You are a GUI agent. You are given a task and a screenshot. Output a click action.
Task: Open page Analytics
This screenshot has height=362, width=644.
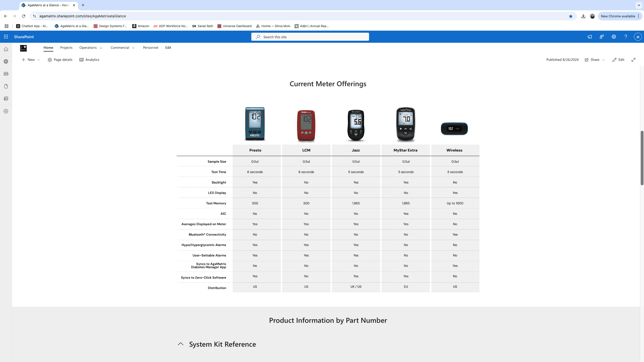pyautogui.click(x=89, y=60)
